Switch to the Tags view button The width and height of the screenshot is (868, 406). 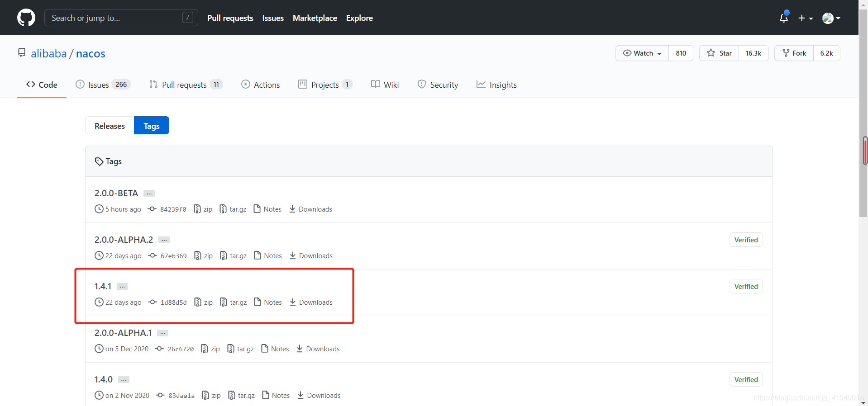point(152,126)
